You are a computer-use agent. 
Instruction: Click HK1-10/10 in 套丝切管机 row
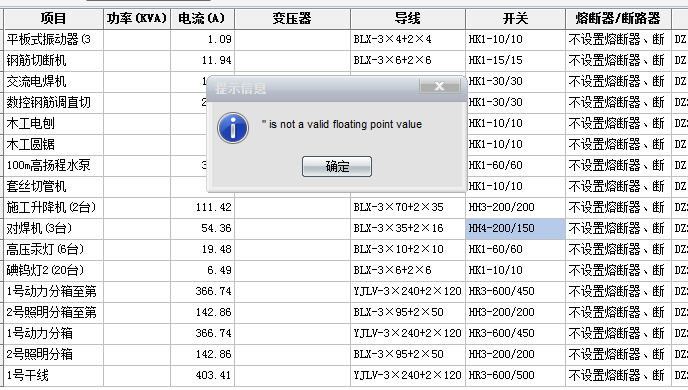coord(515,187)
